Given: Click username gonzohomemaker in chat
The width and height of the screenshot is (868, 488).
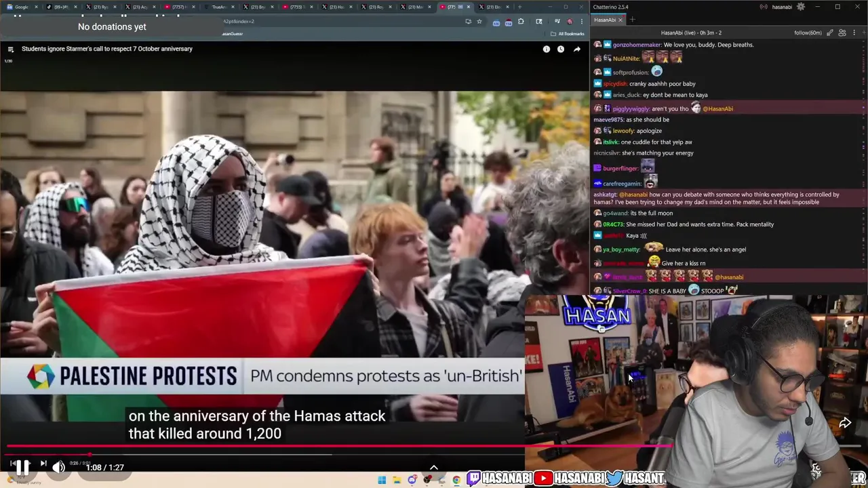Looking at the screenshot, I should coord(637,45).
